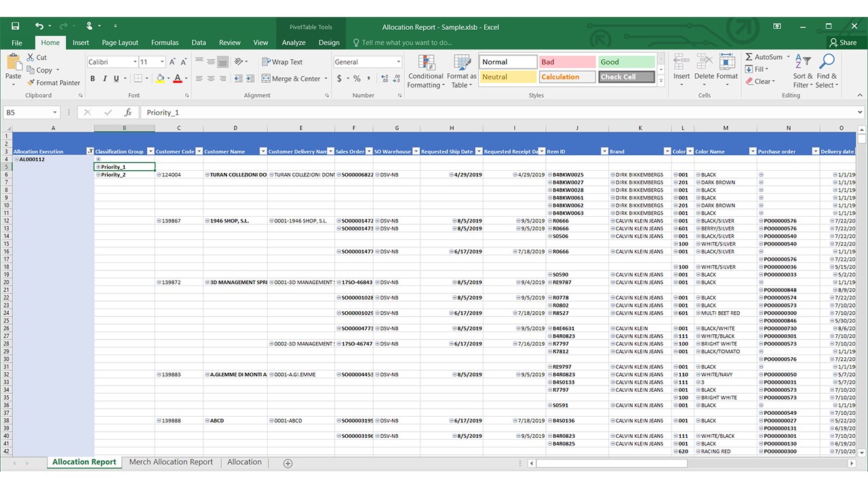Viewport: 868px width, 488px height.
Task: Open the File menu
Action: 17,43
